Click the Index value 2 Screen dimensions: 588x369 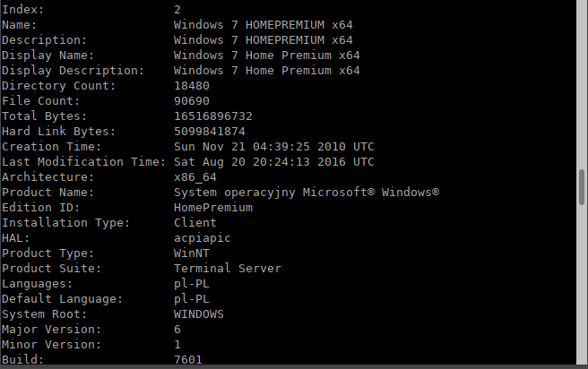(177, 10)
